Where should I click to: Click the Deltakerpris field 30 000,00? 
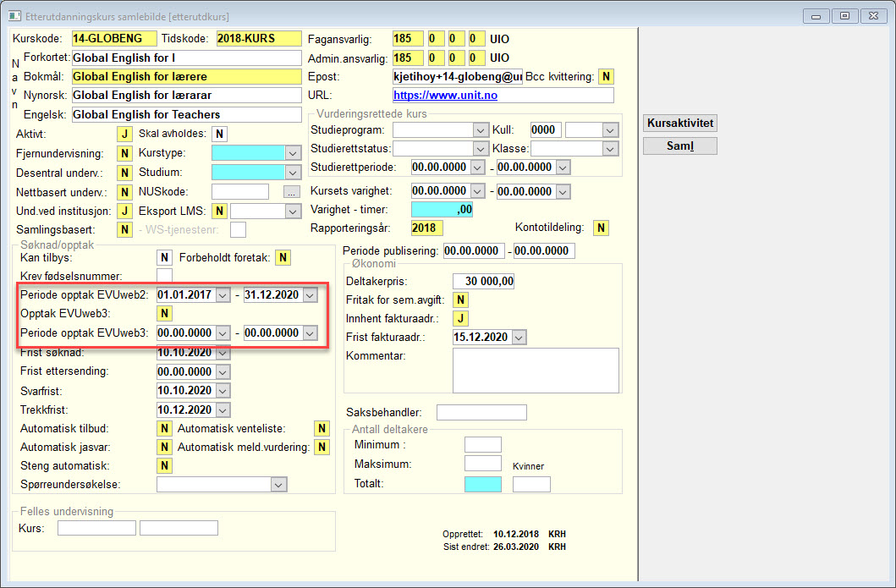coord(483,281)
